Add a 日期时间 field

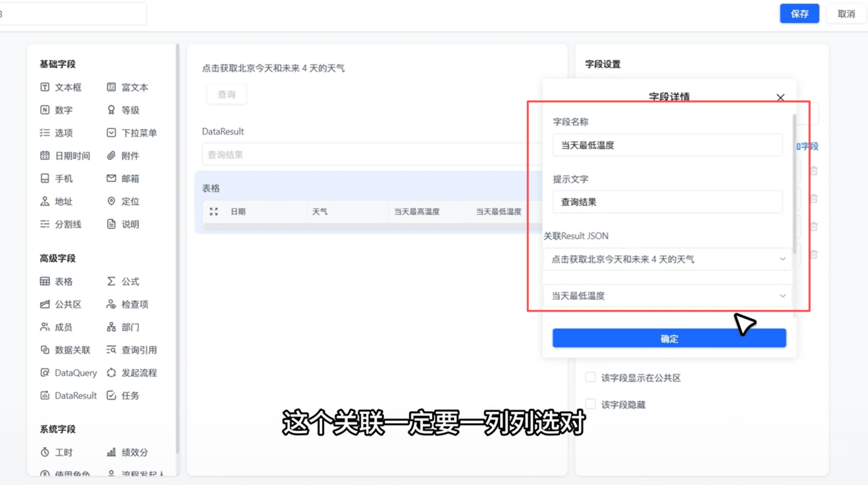(65, 156)
